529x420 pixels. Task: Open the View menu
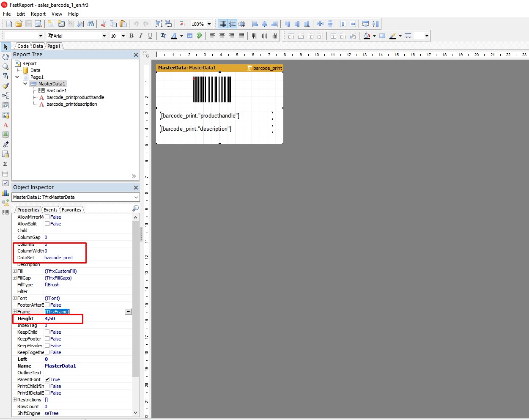pos(57,14)
